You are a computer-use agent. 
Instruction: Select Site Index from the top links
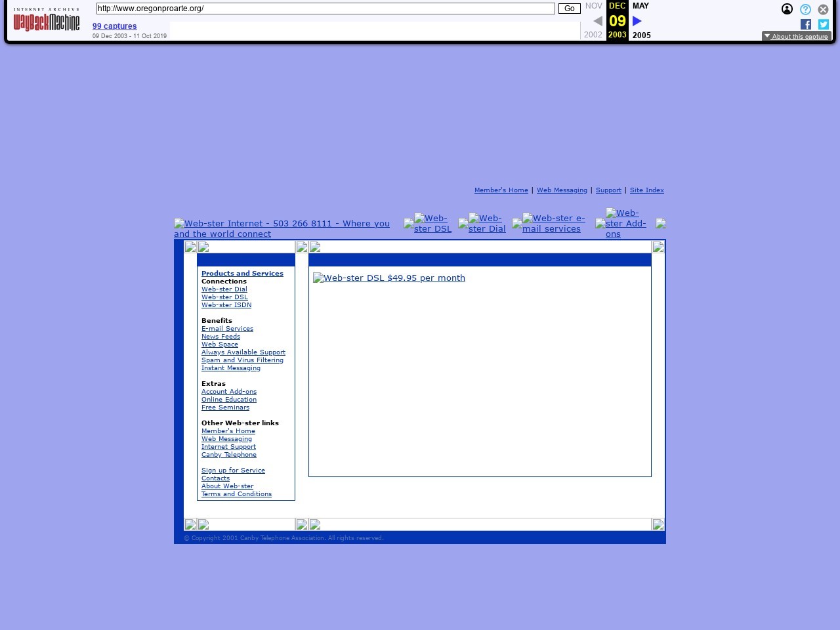(x=647, y=190)
